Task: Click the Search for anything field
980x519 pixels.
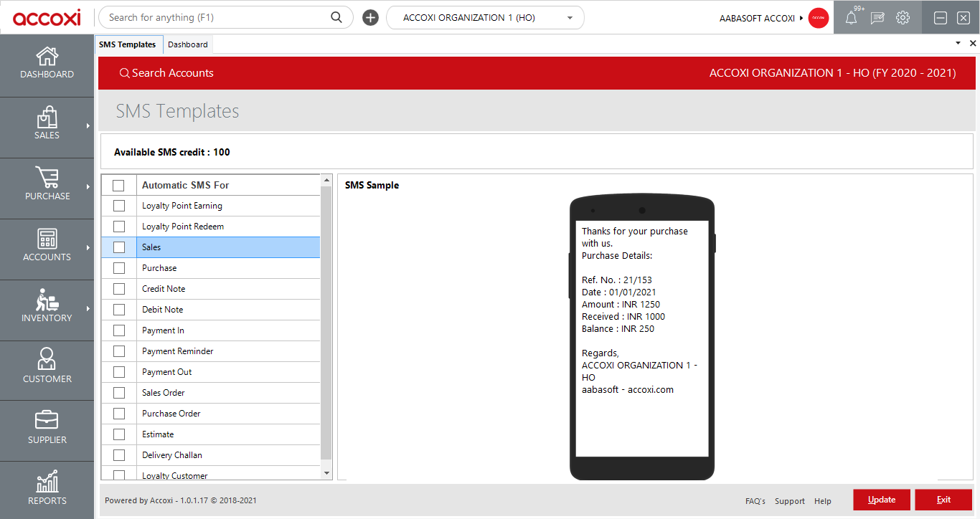Action: tap(226, 18)
